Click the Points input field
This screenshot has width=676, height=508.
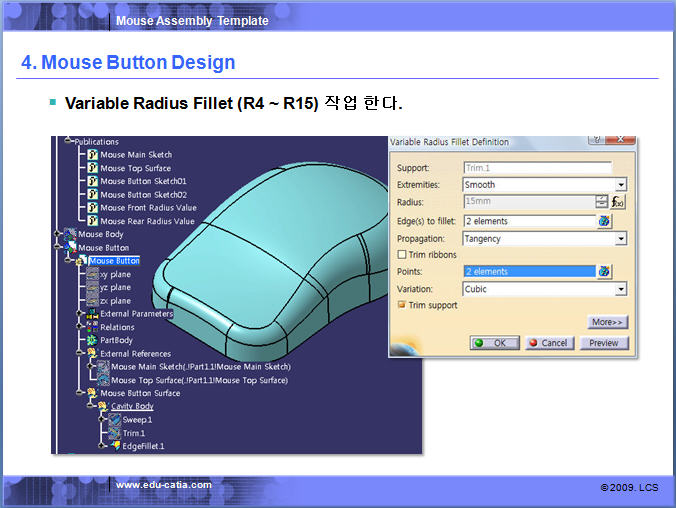coord(528,271)
